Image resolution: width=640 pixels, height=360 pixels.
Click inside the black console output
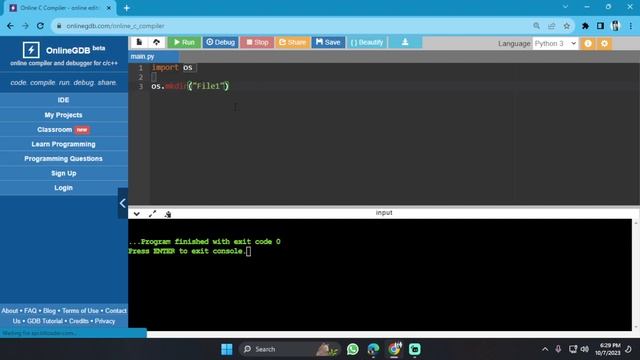[380, 275]
